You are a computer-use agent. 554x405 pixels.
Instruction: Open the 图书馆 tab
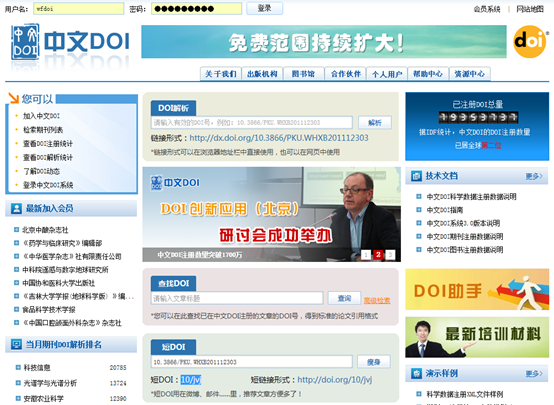303,74
